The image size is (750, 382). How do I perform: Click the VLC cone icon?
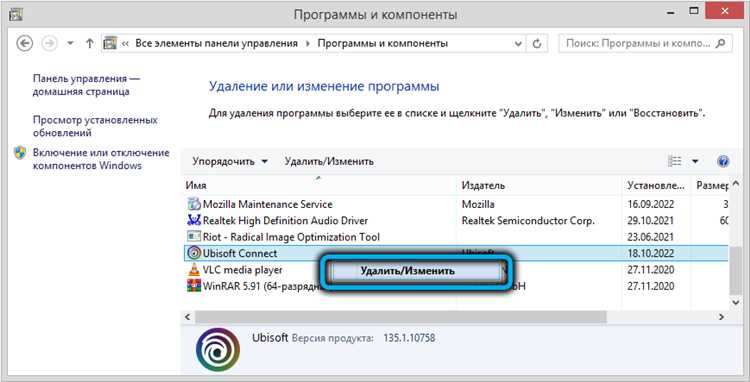click(x=194, y=270)
